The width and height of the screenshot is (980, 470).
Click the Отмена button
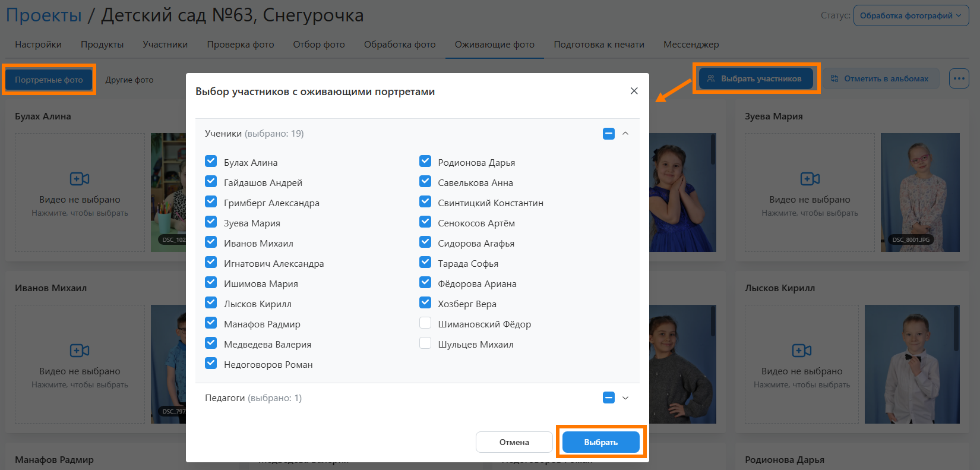514,442
